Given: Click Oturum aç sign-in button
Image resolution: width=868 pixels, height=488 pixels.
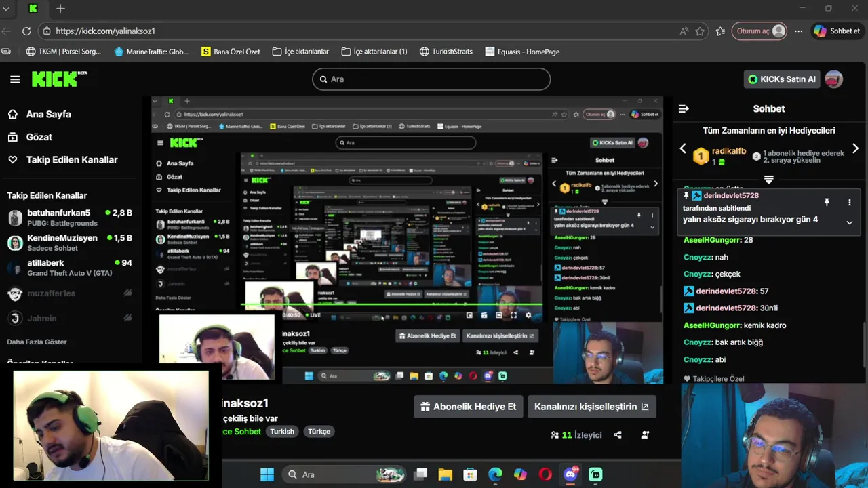Looking at the screenshot, I should [759, 31].
